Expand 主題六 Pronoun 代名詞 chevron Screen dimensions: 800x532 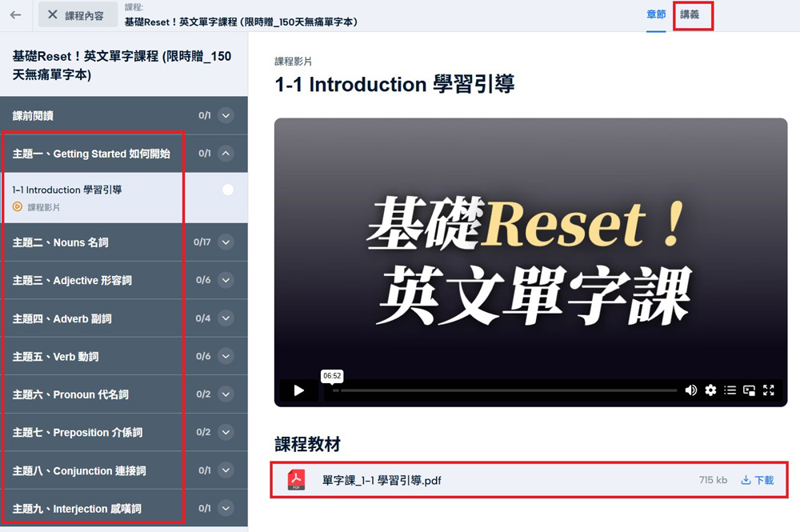click(x=226, y=394)
